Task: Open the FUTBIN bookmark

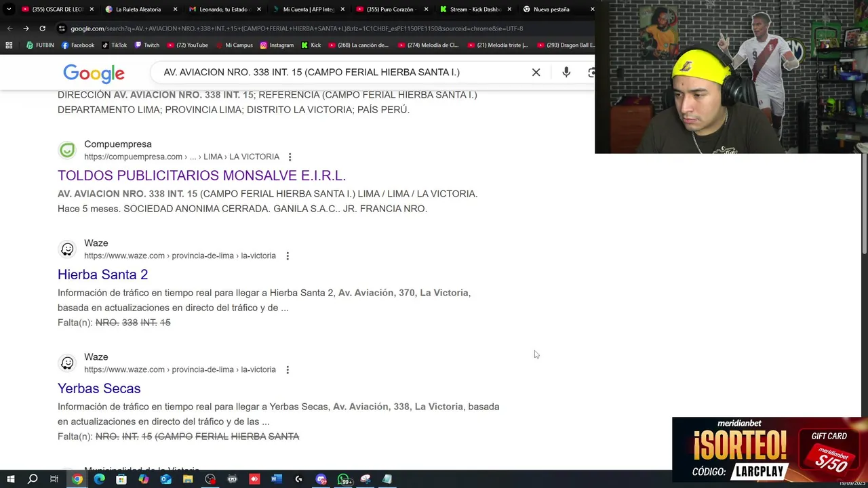Action: (39, 45)
